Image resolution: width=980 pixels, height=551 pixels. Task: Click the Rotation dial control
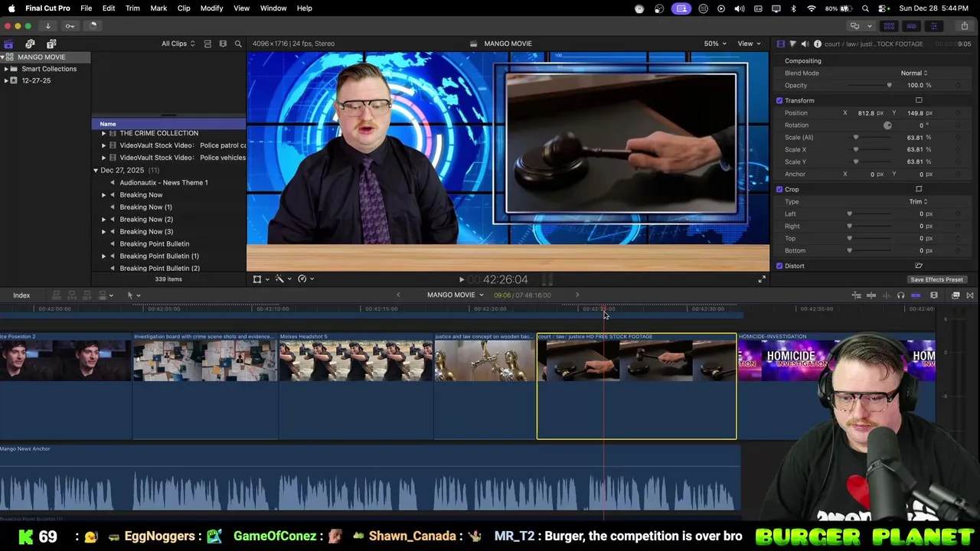click(887, 125)
